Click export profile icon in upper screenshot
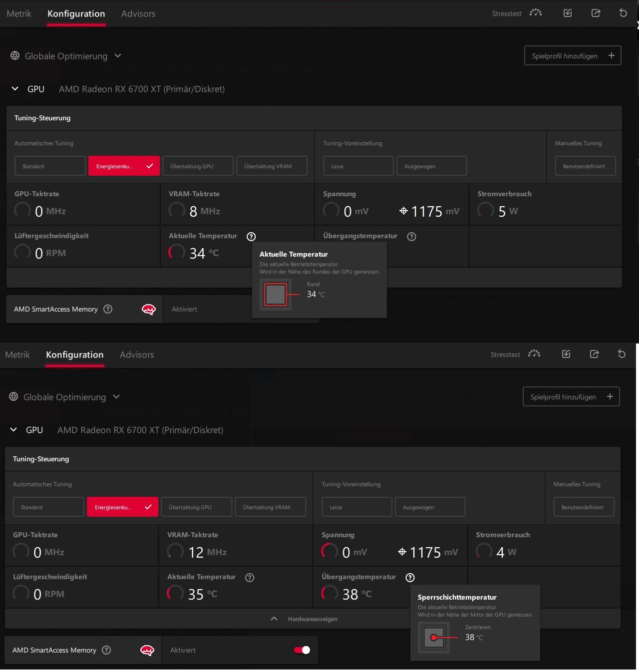This screenshot has height=672, width=639. 596,13
